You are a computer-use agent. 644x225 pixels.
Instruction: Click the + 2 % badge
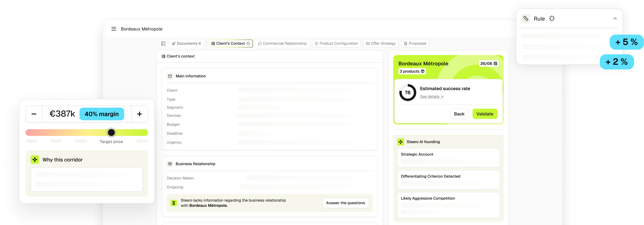[616, 62]
